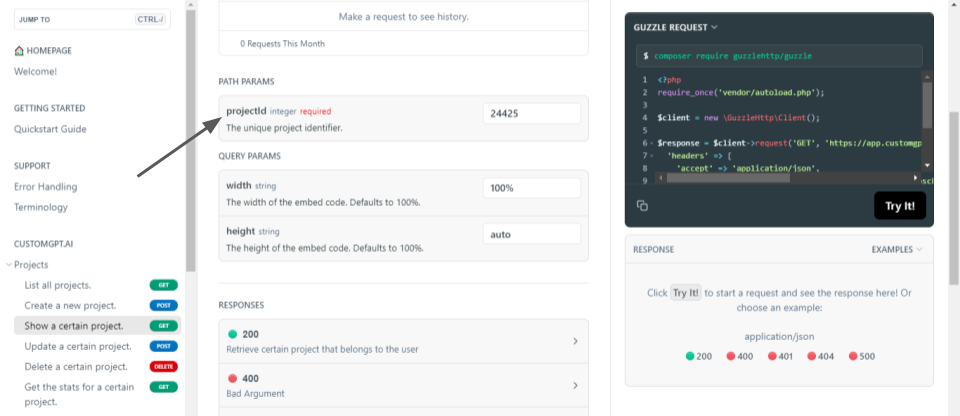Open Error Handling page

[x=46, y=186]
